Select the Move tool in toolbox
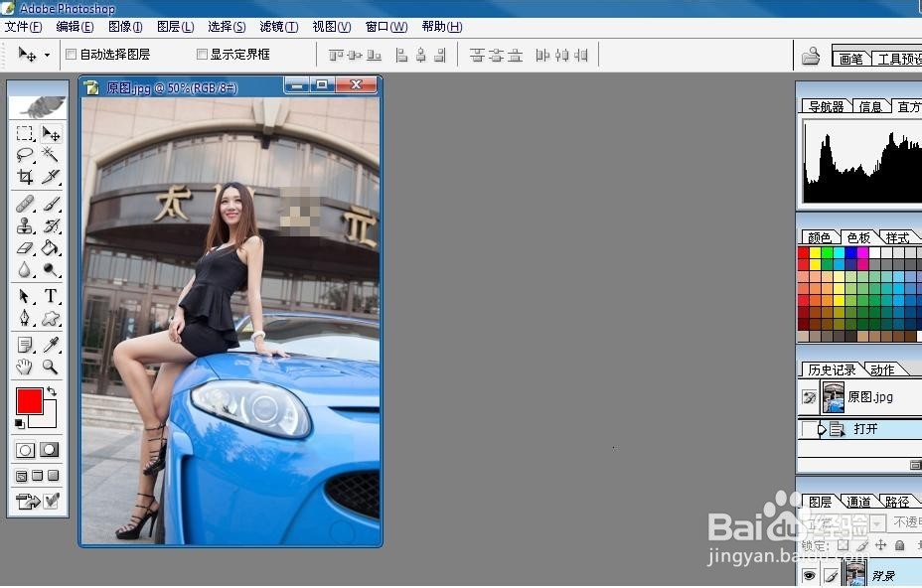This screenshot has width=922, height=588. (x=51, y=134)
